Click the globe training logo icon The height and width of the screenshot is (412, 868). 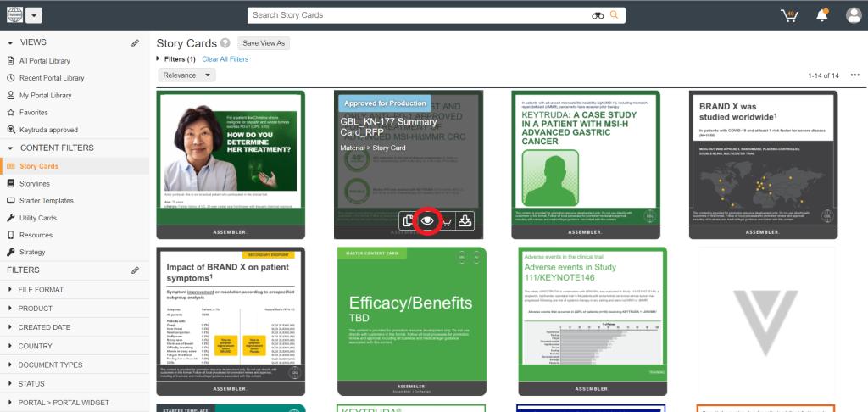pyautogui.click(x=15, y=15)
